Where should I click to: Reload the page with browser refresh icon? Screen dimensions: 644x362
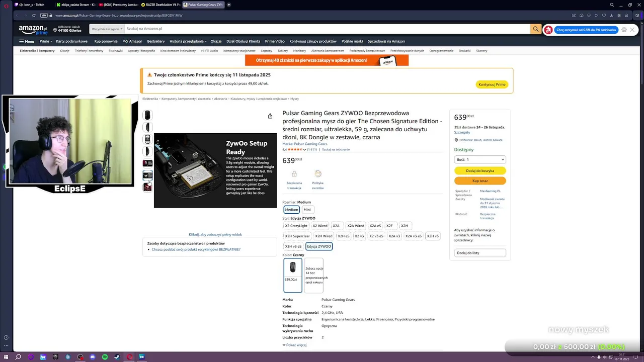coord(34,16)
